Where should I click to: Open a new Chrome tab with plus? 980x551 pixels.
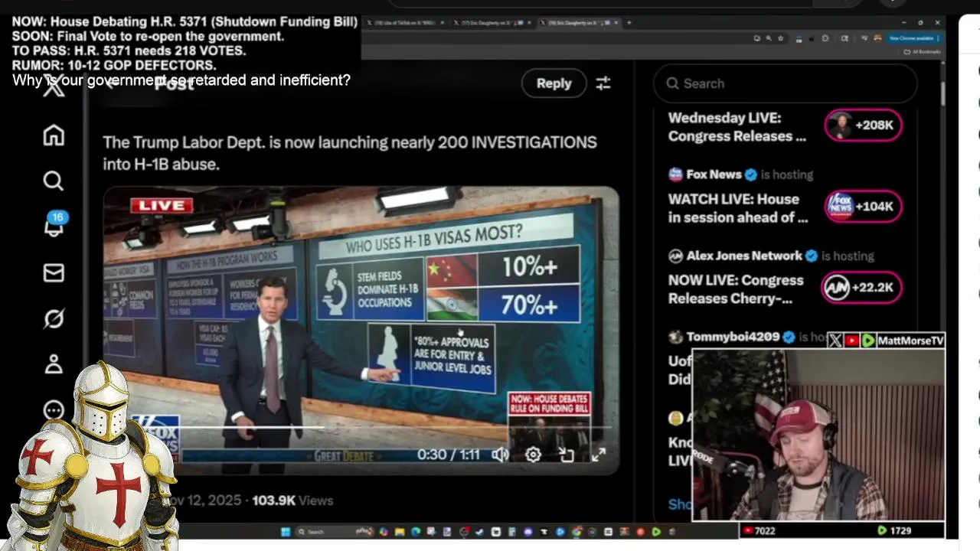tap(629, 23)
